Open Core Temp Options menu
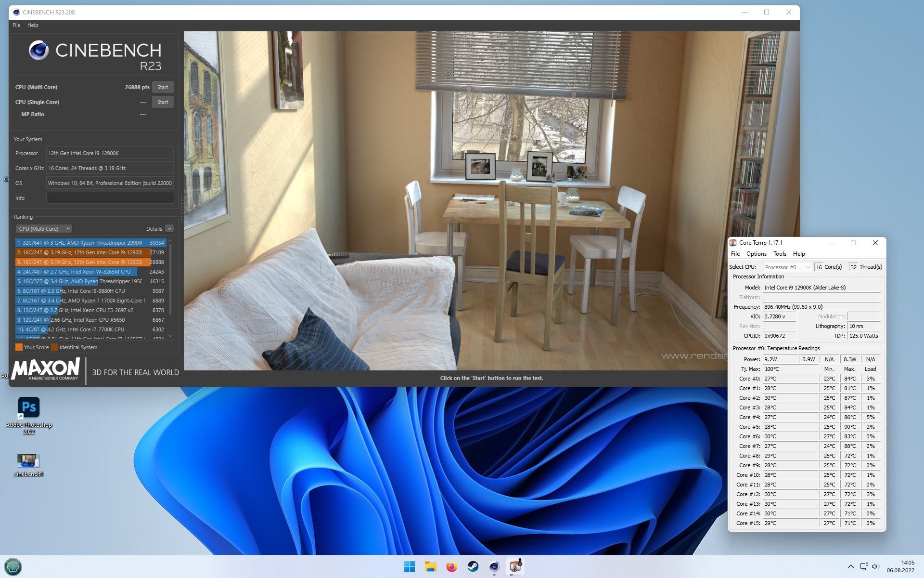This screenshot has height=578, width=924. (757, 254)
